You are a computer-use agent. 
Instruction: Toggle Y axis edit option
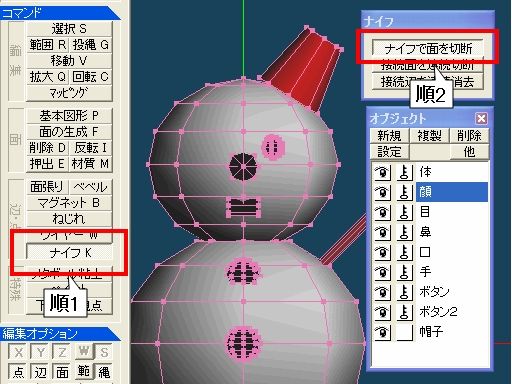pyautogui.click(x=40, y=352)
